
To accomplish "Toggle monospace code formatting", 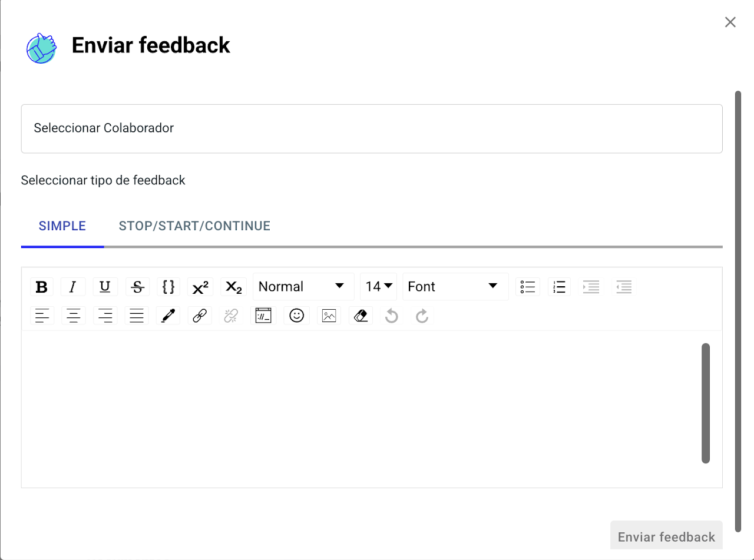I will tap(168, 287).
